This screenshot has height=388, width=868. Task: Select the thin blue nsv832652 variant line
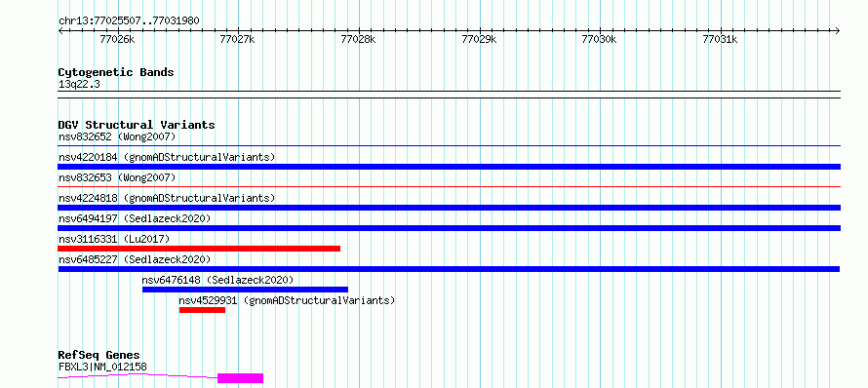click(x=449, y=146)
